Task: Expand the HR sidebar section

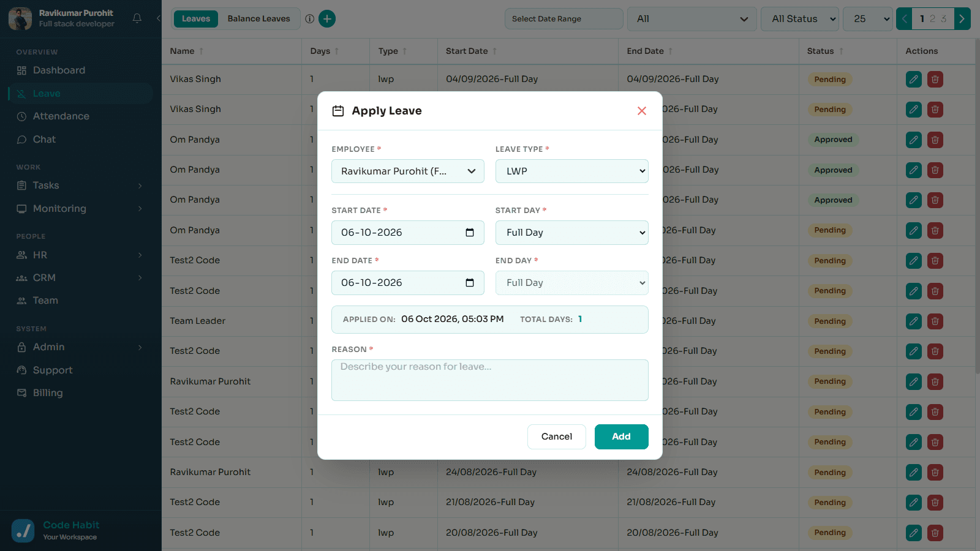Action: click(x=80, y=255)
